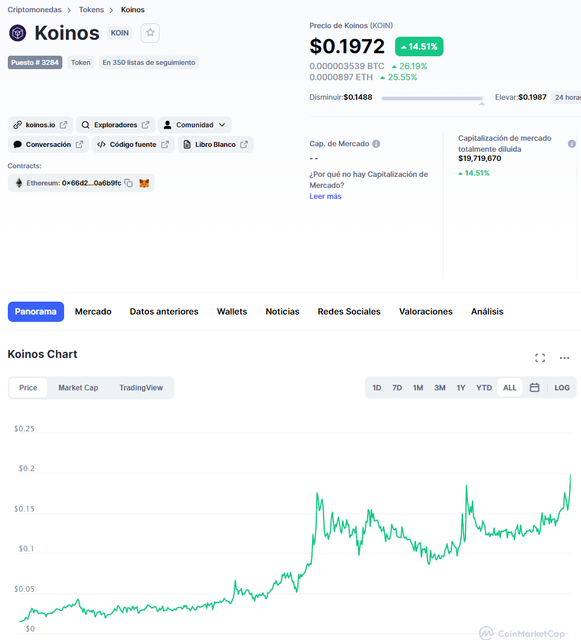Expand the Comunidad dropdown
The height and width of the screenshot is (640, 581).
pyautogui.click(x=194, y=125)
